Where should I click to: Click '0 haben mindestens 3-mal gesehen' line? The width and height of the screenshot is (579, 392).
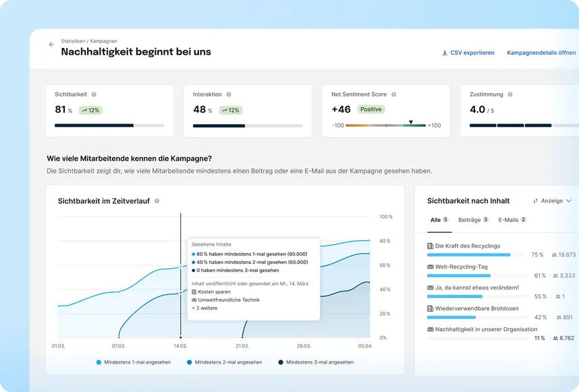[236, 270]
